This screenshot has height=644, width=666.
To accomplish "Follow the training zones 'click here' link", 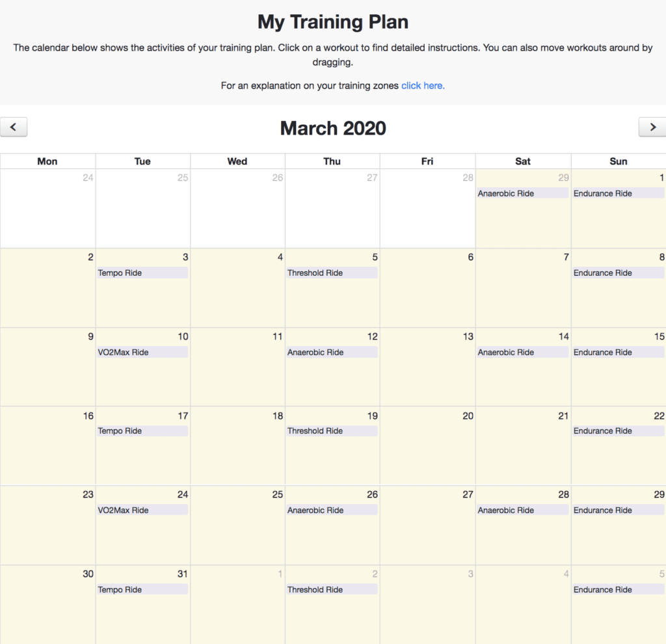I will (x=423, y=85).
